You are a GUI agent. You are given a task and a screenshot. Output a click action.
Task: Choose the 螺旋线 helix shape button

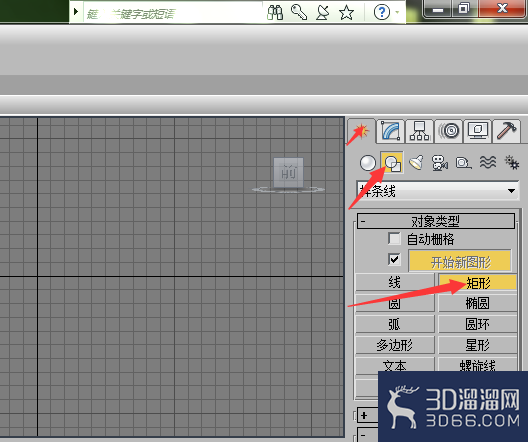point(477,364)
